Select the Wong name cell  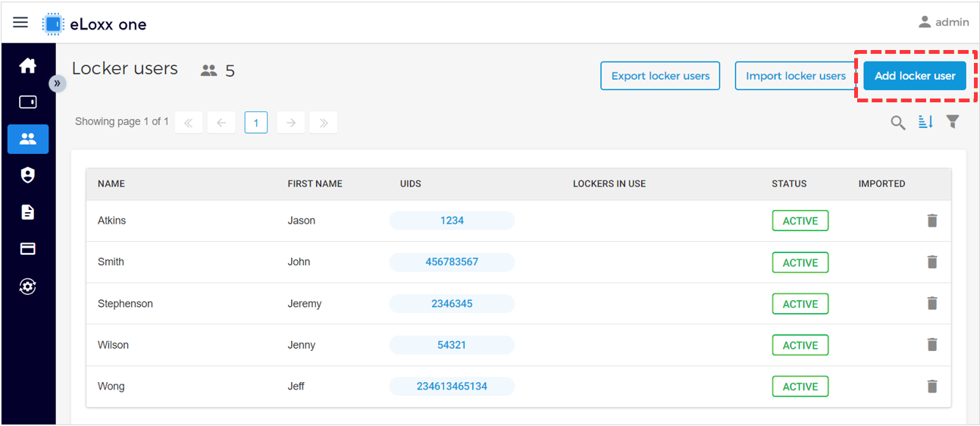click(111, 386)
